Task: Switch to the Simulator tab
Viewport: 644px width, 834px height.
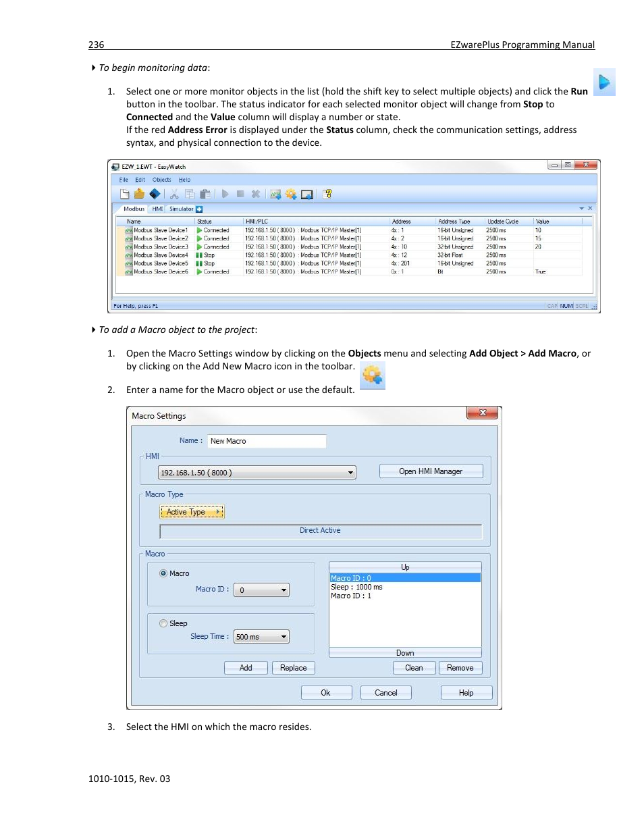Action: (x=182, y=209)
